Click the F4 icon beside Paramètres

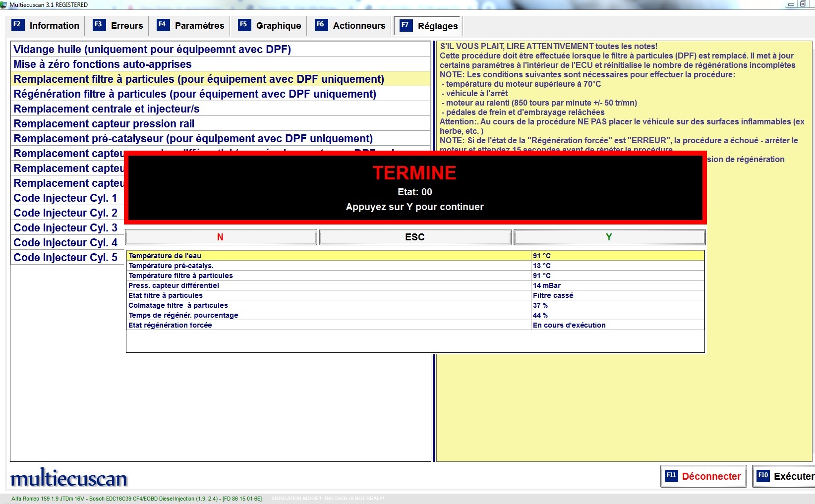pyautogui.click(x=163, y=25)
